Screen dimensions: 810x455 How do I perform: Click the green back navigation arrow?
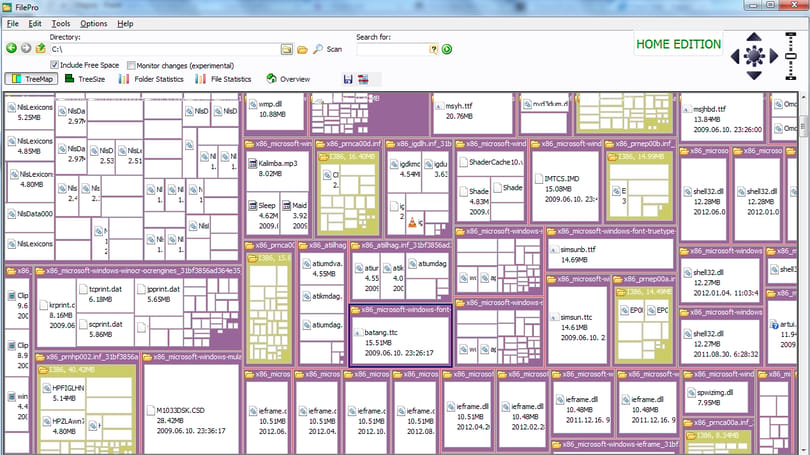pyautogui.click(x=11, y=49)
